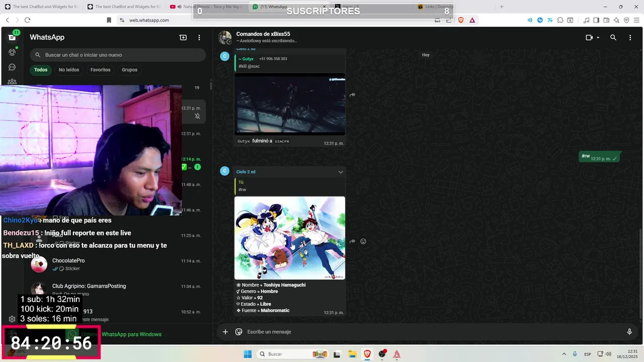This screenshot has width=644, height=362.
Task: Toggle the browser sidebar panel
Action: [x=596, y=20]
